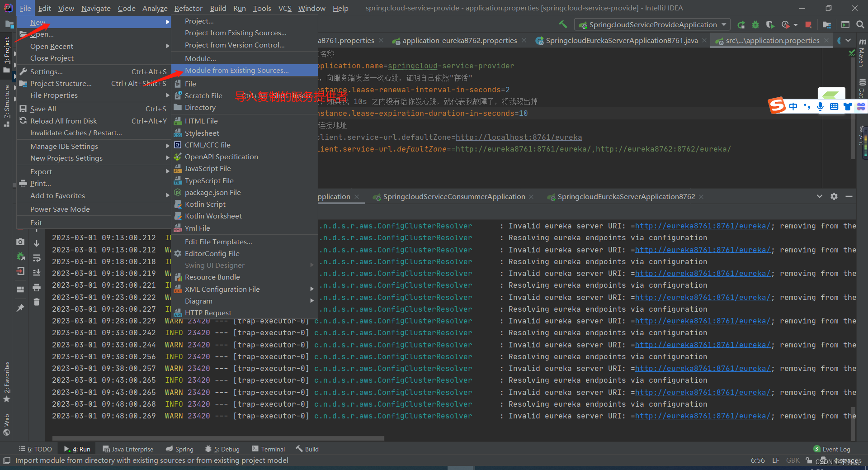Click Sogou IME Chinese mode indicator

click(x=793, y=106)
